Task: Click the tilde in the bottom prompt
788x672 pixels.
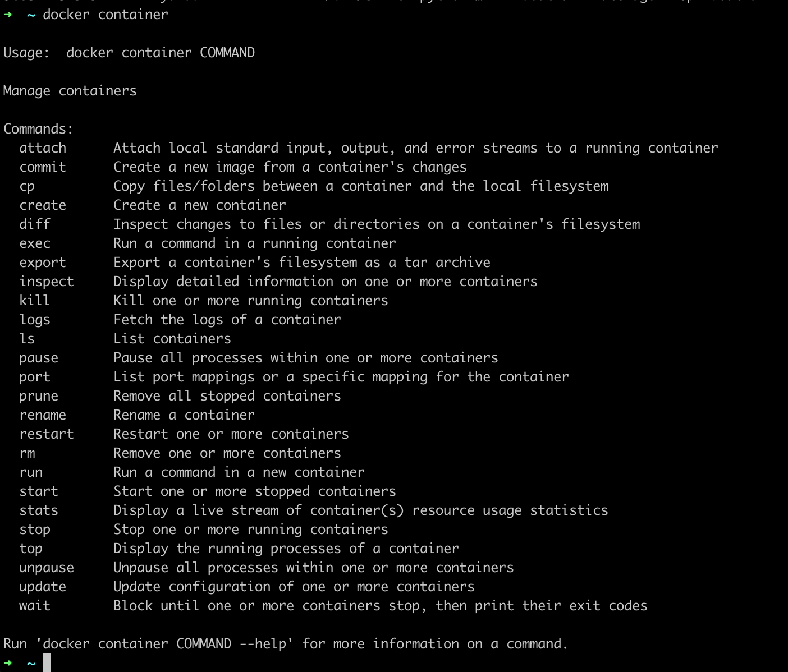Action: coord(31,664)
